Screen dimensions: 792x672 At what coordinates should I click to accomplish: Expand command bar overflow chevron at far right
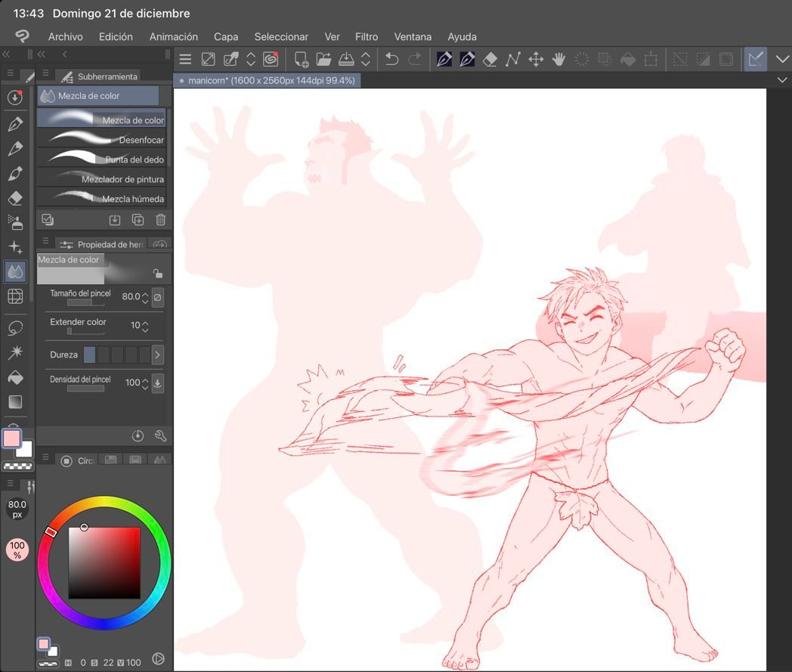[781, 59]
